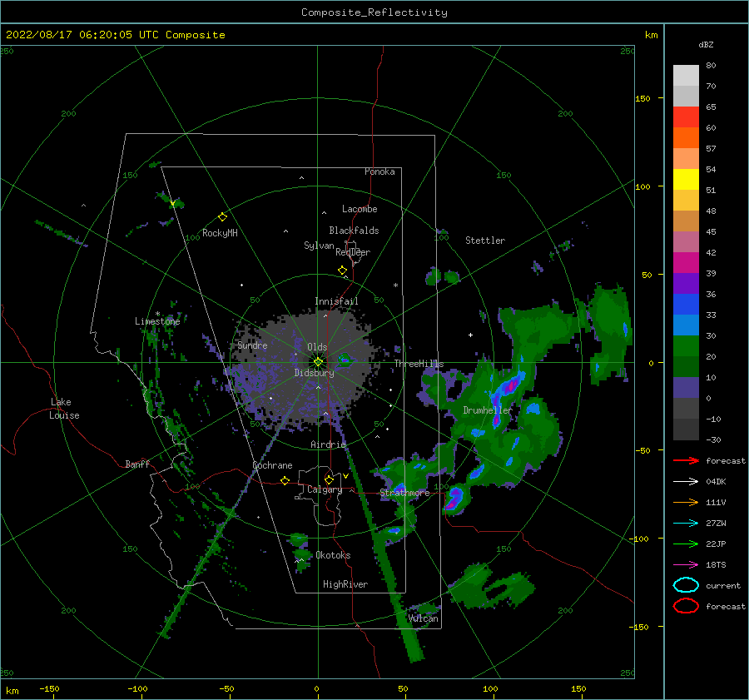Click the Strathmore city label
The height and width of the screenshot is (700, 749).
404,493
